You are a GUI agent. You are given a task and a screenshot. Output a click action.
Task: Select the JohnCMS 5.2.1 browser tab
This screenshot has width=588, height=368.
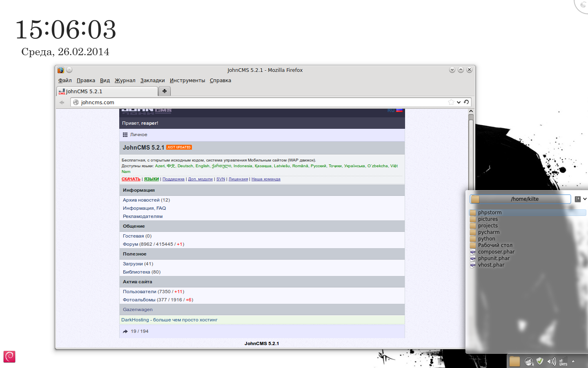coord(107,91)
